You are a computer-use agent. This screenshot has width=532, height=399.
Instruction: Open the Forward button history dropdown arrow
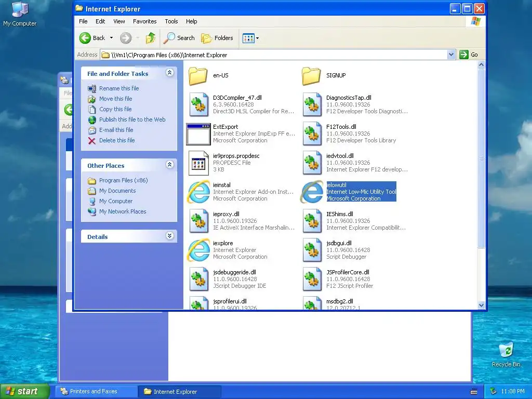pyautogui.click(x=138, y=38)
